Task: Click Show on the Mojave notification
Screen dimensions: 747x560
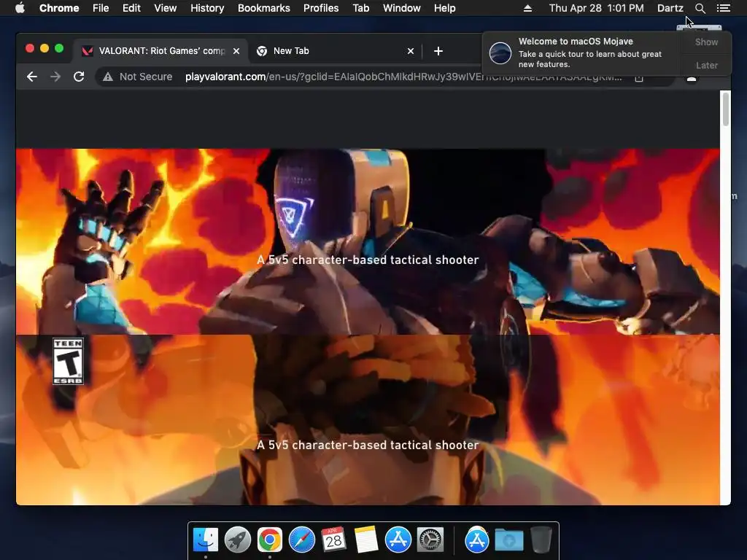Action: 706,42
